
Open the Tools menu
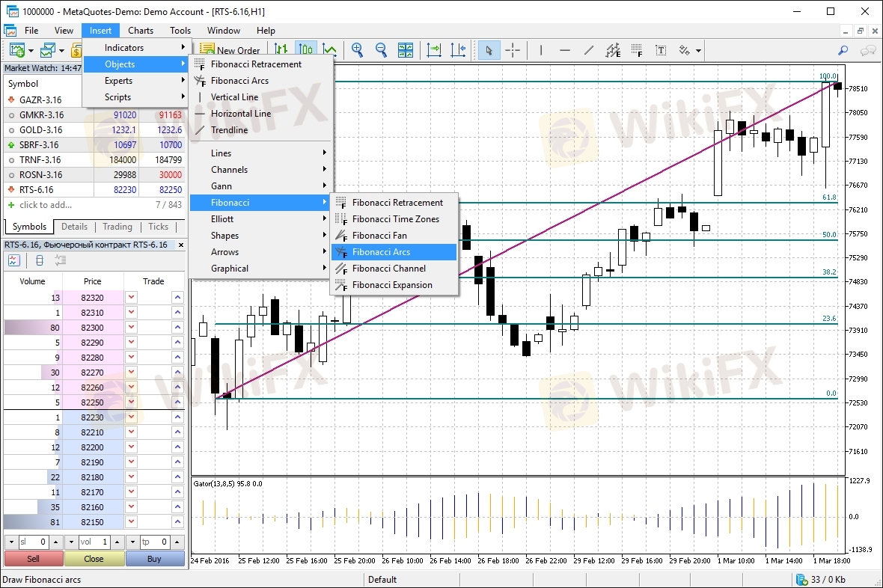click(x=180, y=31)
